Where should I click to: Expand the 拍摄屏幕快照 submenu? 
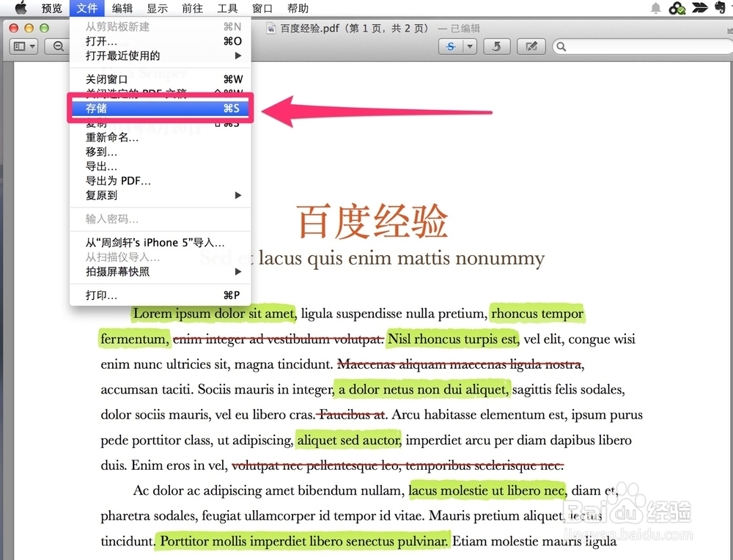(x=161, y=272)
